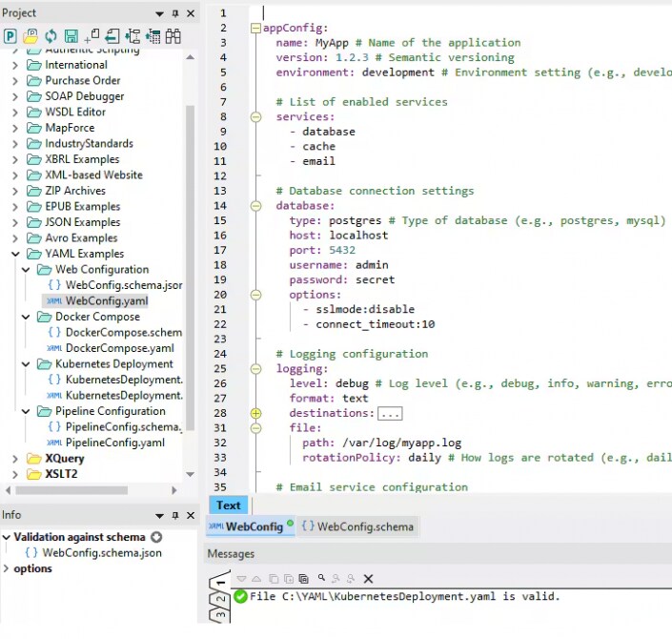The height and width of the screenshot is (639, 672).
Task: Collapse the appConfig fold marker on line 2
Action: [x=255, y=29]
